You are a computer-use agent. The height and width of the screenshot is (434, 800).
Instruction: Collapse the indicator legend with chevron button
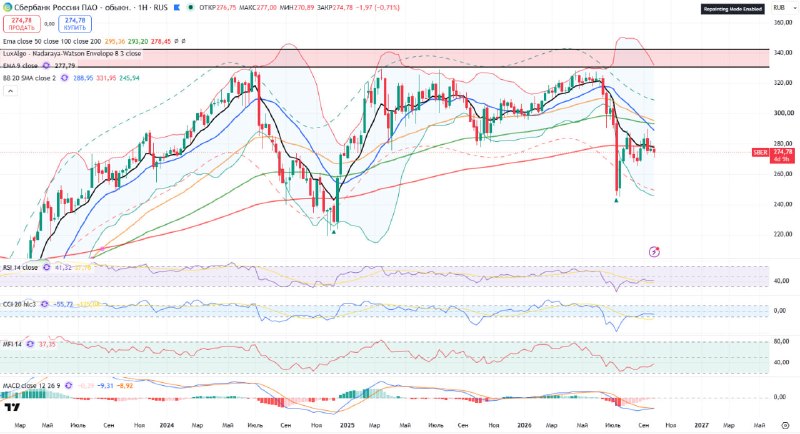(x=10, y=91)
